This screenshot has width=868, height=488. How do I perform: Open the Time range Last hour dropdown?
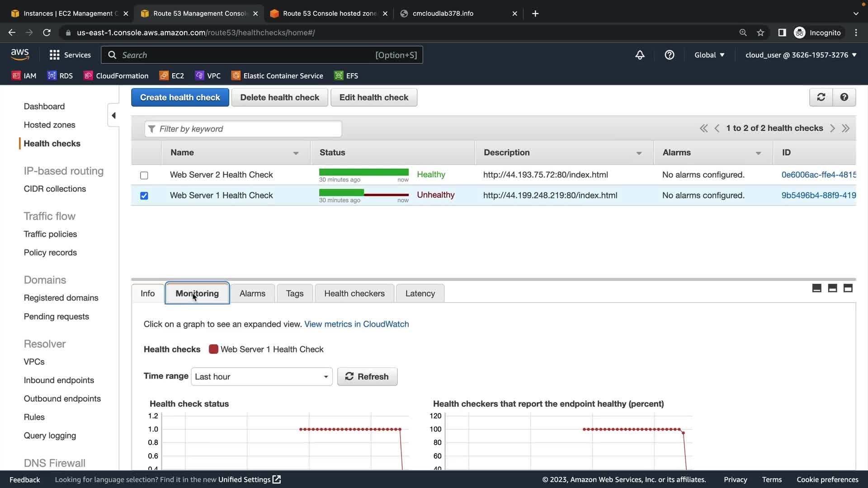[x=261, y=376]
